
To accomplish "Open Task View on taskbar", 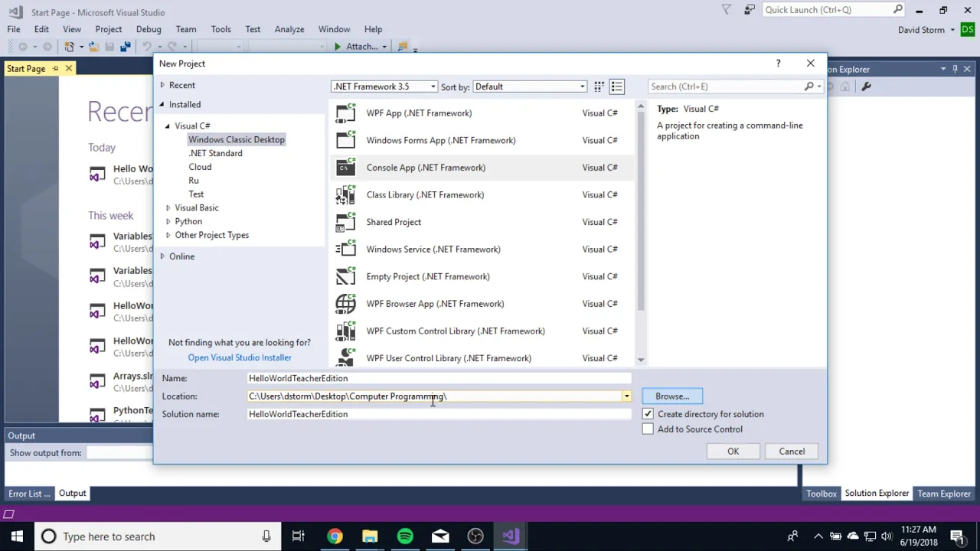I will coord(298,536).
